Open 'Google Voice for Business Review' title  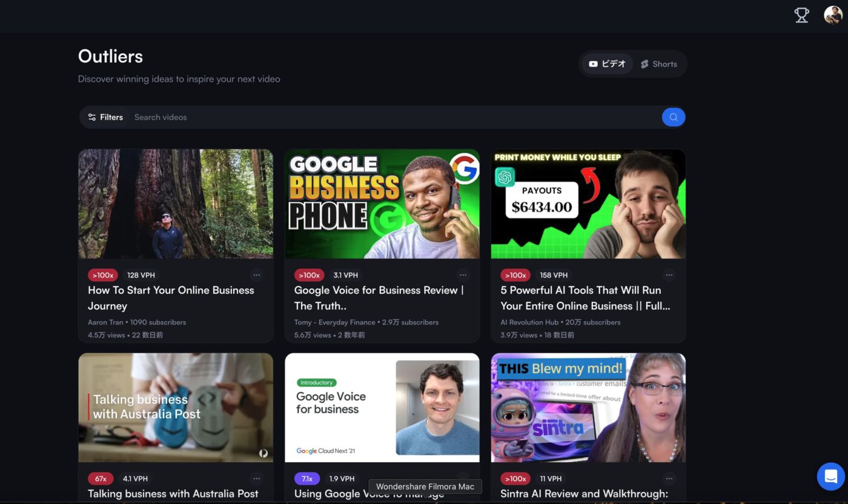[x=379, y=298]
